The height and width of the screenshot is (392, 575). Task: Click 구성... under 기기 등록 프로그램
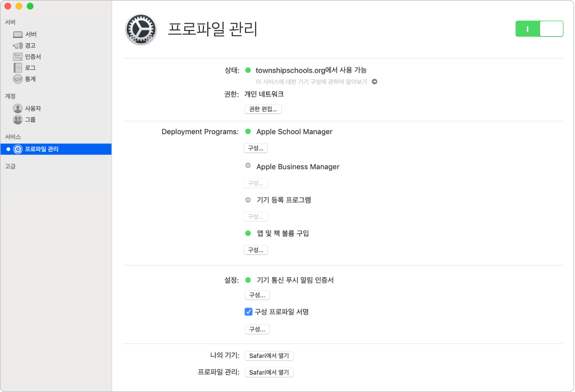click(256, 217)
